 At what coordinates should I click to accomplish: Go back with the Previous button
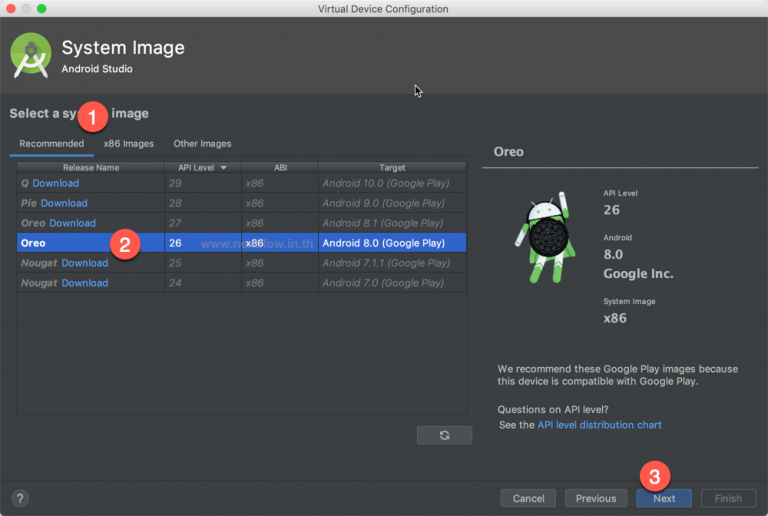[x=596, y=498]
